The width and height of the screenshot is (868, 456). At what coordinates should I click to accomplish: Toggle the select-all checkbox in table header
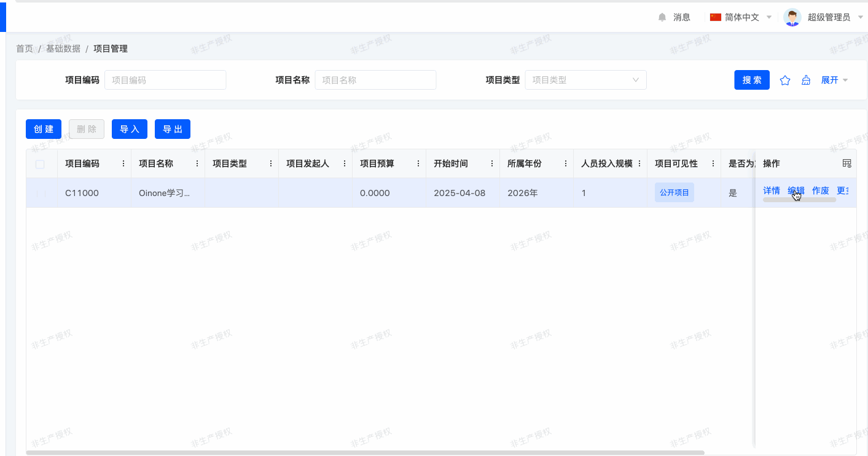tap(40, 164)
